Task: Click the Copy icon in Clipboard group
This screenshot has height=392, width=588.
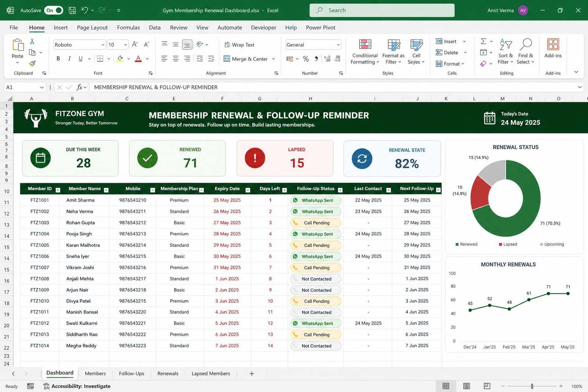Action: [x=32, y=52]
